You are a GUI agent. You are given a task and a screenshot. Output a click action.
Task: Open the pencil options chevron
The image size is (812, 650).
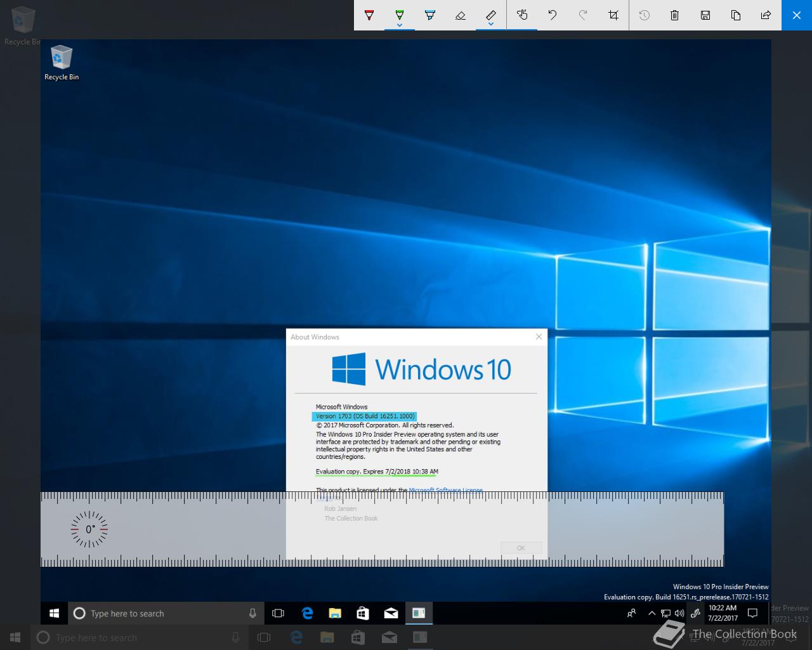(400, 25)
